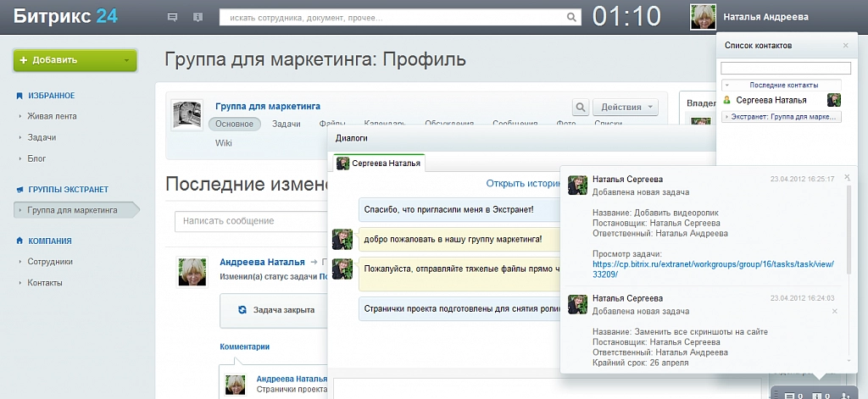Open Андреева Наталья author link in the feed
Viewport: 868px width, 399px height.
click(x=262, y=262)
